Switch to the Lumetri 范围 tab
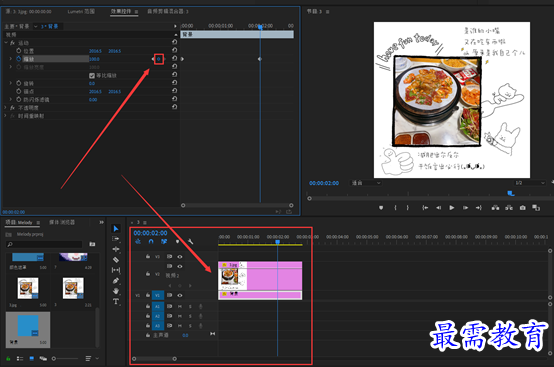 click(x=81, y=11)
